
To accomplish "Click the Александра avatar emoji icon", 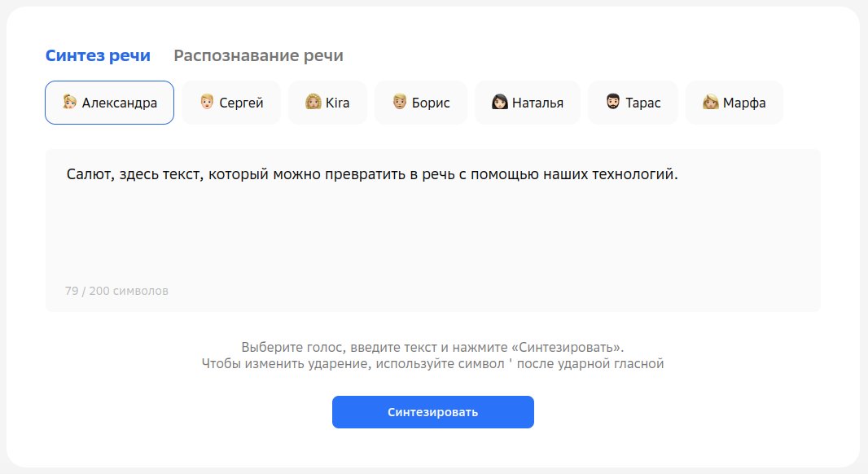I will [x=70, y=103].
